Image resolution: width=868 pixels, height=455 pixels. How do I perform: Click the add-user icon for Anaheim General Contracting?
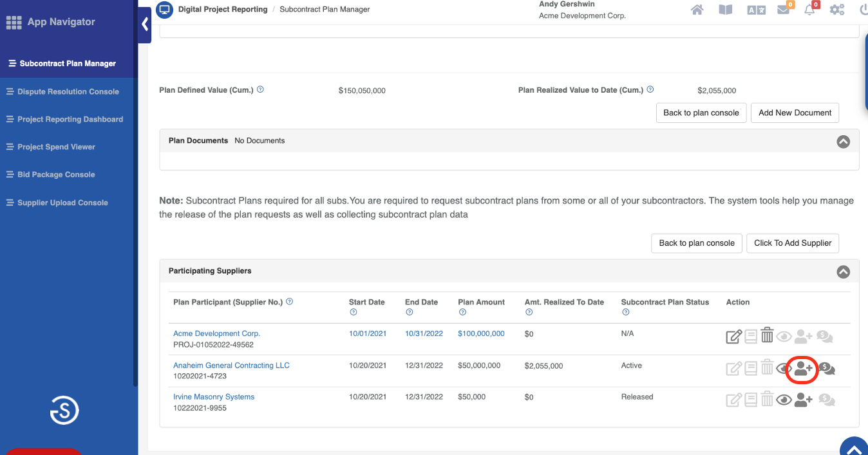[x=802, y=369]
